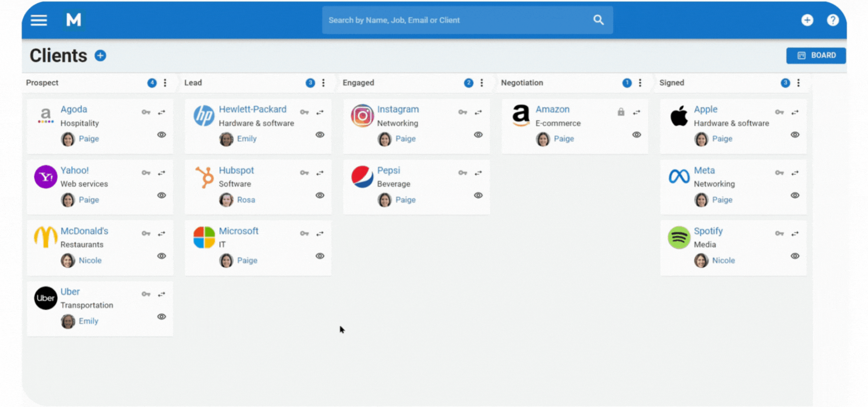Image resolution: width=868 pixels, height=407 pixels.
Task: Toggle the eye visibility on Hewlett-Packard card
Action: tap(320, 135)
